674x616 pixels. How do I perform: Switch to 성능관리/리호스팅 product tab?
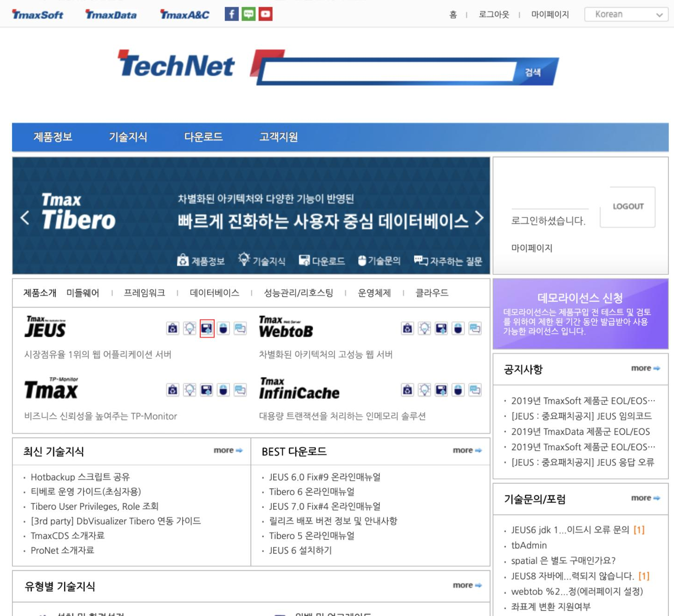point(299,293)
